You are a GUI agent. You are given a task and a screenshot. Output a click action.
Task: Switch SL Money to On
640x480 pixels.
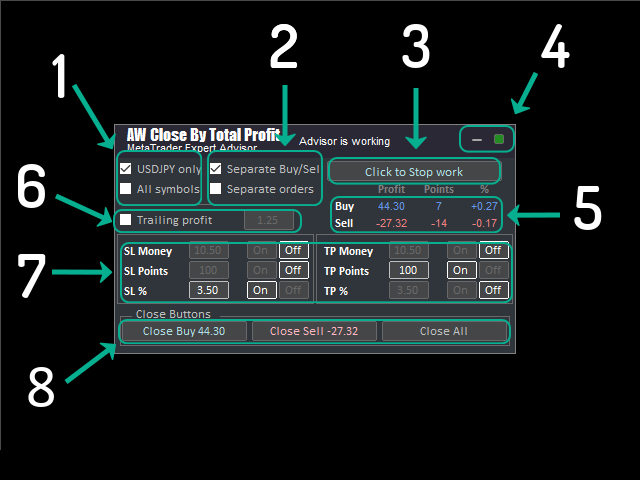[261, 250]
